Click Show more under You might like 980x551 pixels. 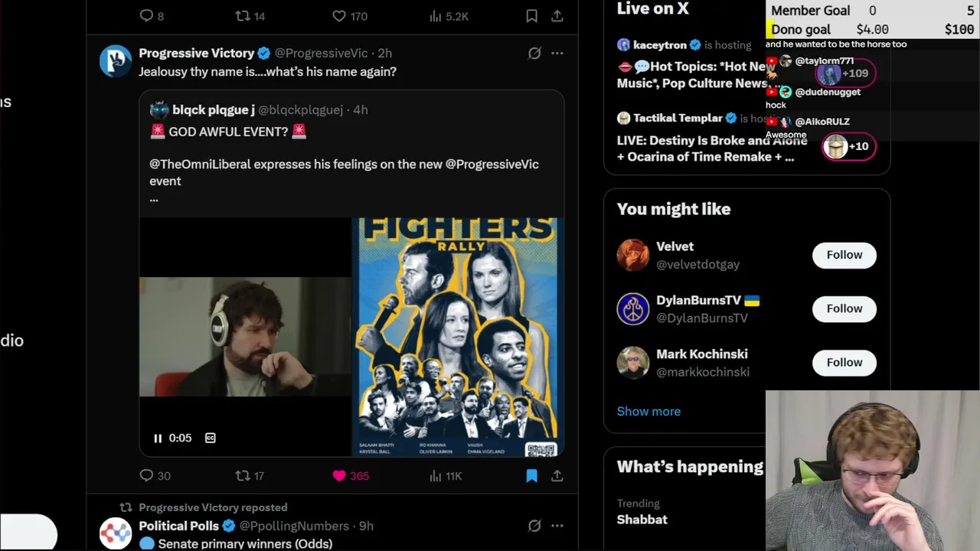click(648, 411)
